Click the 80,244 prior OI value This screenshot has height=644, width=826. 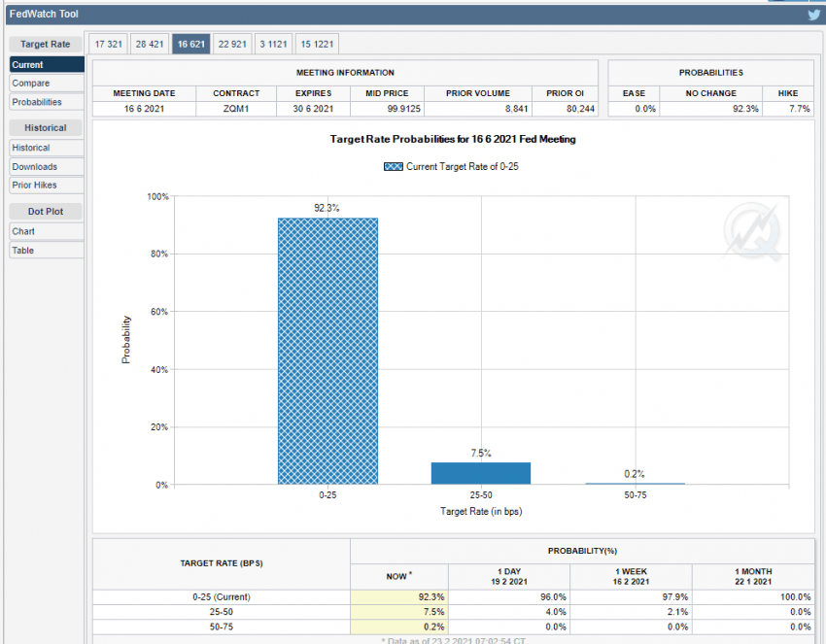pyautogui.click(x=580, y=109)
